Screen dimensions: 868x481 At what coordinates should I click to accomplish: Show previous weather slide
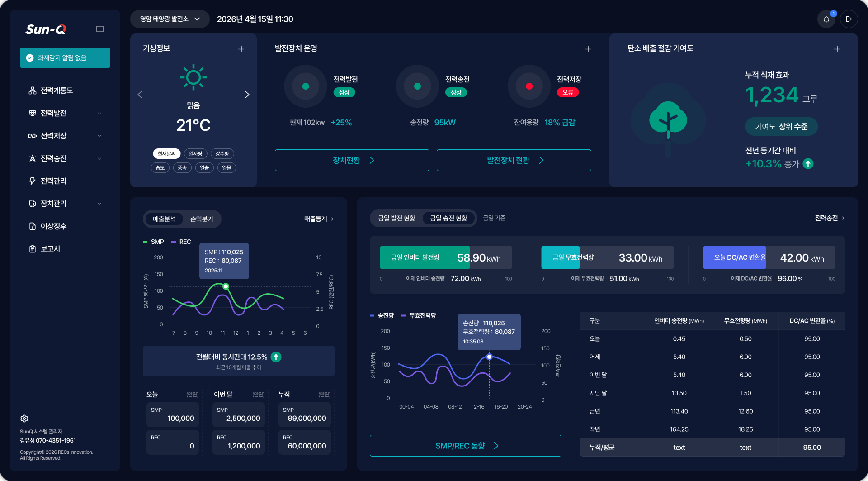tap(140, 95)
